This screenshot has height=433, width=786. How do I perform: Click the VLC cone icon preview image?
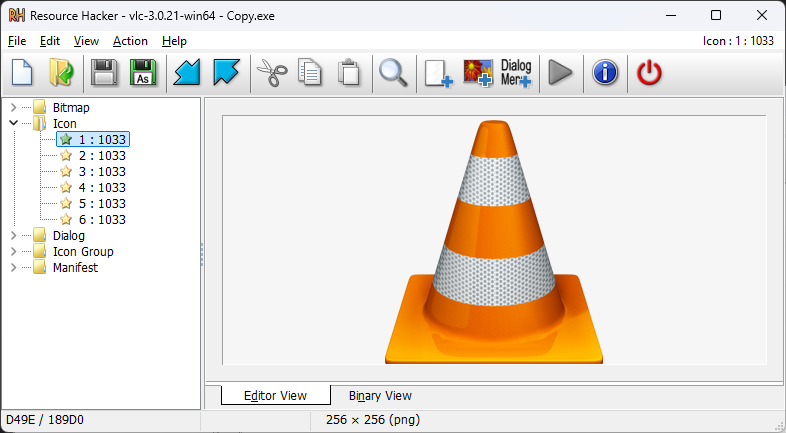pos(494,242)
